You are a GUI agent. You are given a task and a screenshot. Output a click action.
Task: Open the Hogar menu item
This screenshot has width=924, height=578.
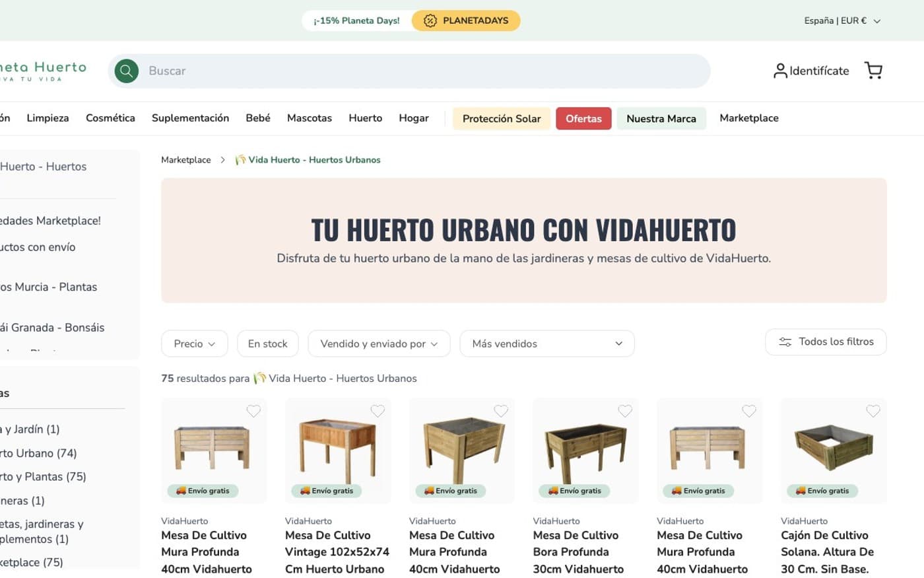pyautogui.click(x=414, y=118)
